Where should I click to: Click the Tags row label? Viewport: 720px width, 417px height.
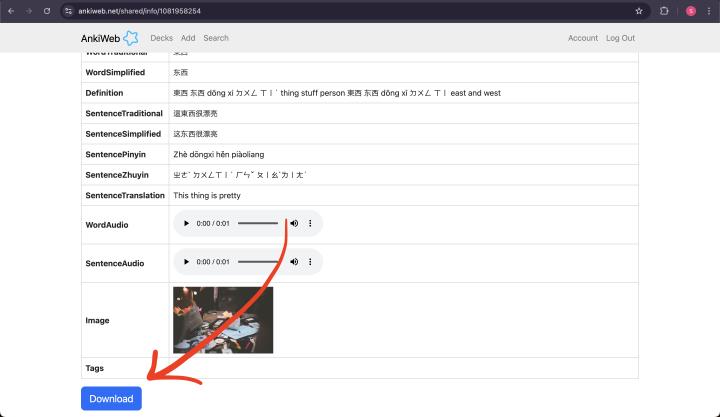[x=95, y=368]
